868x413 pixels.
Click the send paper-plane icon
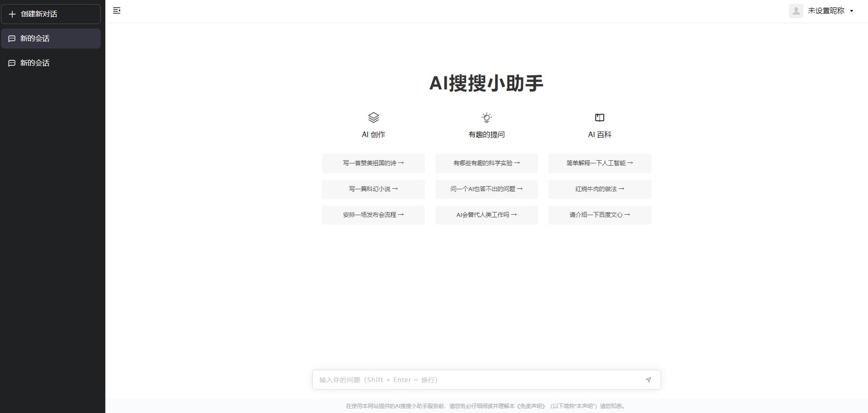(648, 380)
